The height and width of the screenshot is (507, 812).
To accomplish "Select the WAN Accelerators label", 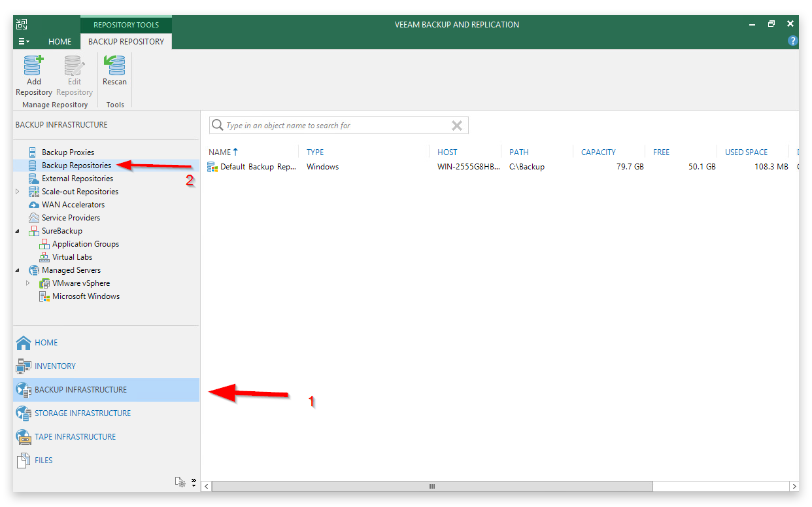I will (73, 205).
